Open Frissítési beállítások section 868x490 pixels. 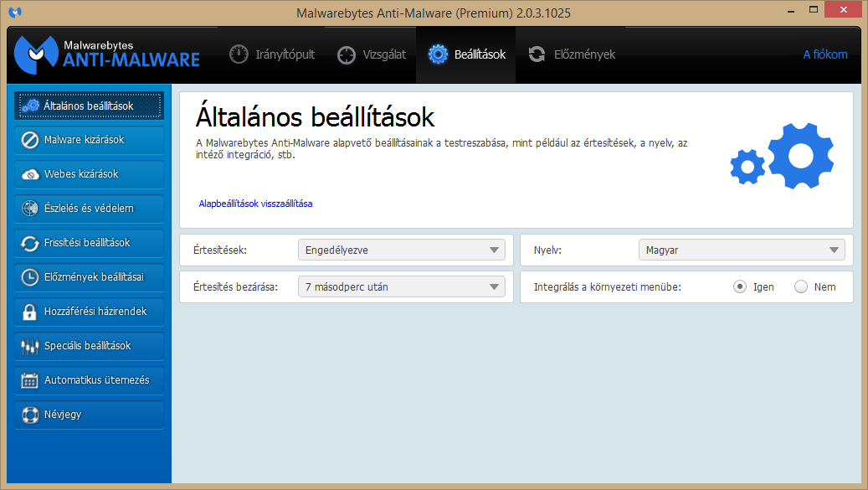[x=89, y=243]
